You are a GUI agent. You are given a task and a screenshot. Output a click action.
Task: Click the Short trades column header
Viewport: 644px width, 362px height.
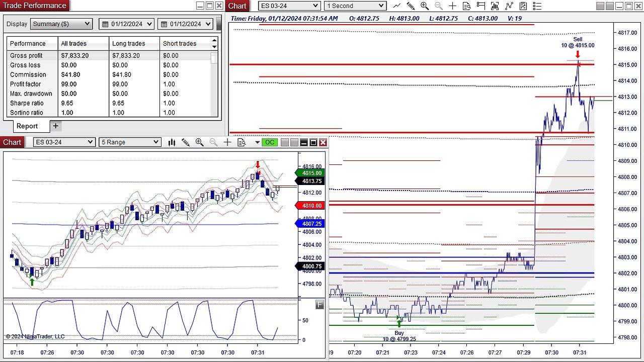(x=185, y=43)
